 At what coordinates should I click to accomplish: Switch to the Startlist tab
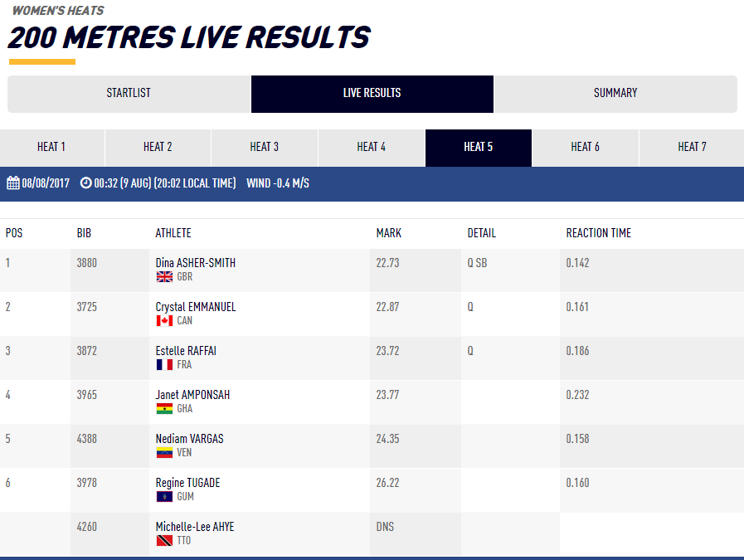click(129, 94)
